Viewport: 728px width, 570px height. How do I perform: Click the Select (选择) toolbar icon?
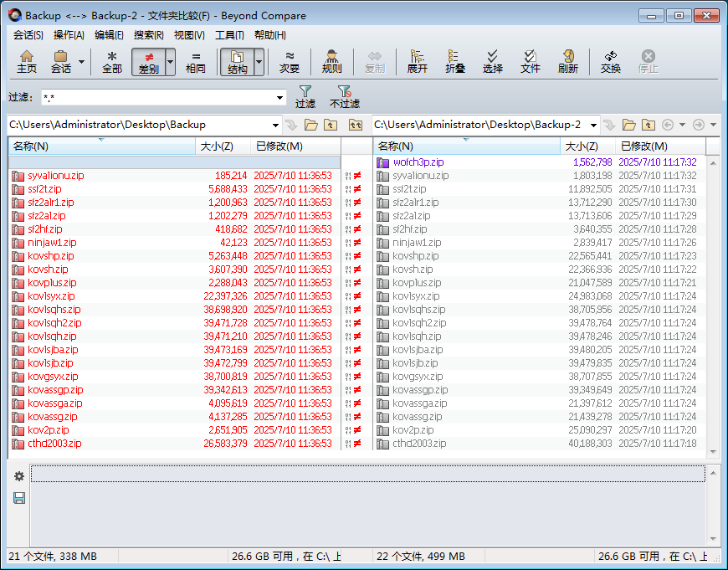tap(492, 62)
